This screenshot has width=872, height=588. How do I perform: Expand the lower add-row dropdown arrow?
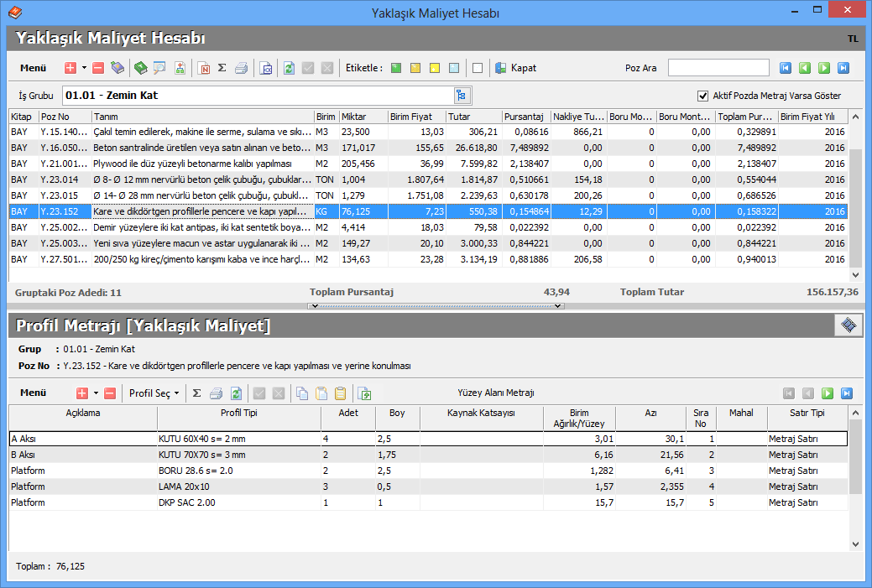[x=96, y=393]
